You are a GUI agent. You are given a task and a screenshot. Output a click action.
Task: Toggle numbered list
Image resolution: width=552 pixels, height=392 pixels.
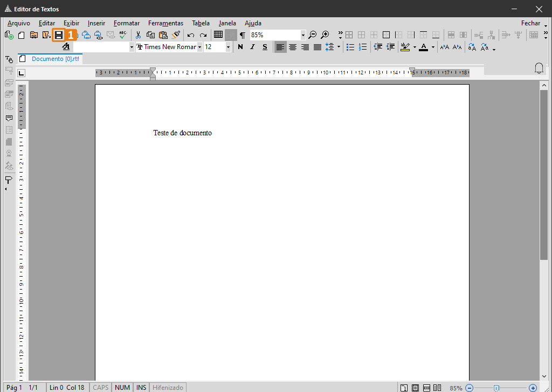363,47
